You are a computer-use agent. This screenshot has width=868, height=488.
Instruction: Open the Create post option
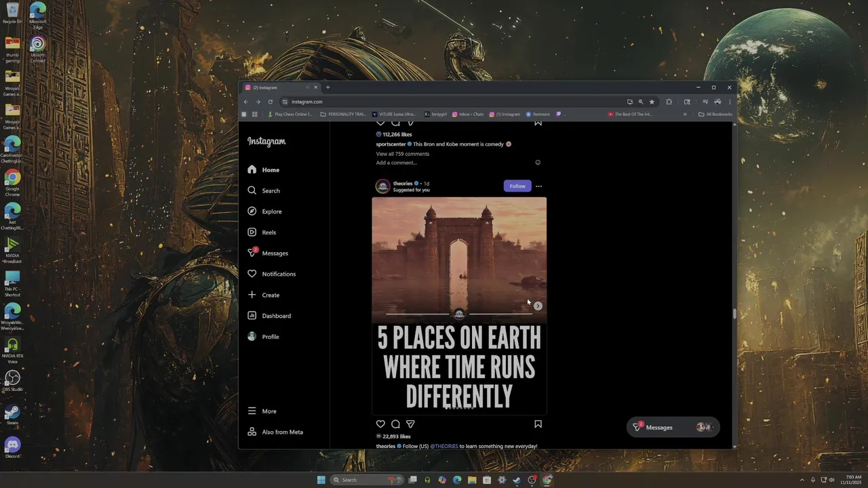coord(263,295)
